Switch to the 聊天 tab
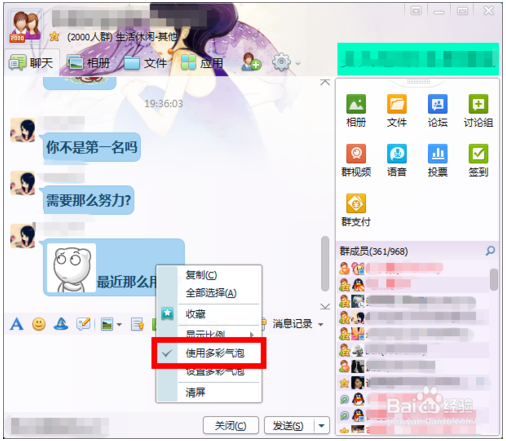Image resolution: width=506 pixels, height=441 pixels. pyautogui.click(x=31, y=63)
